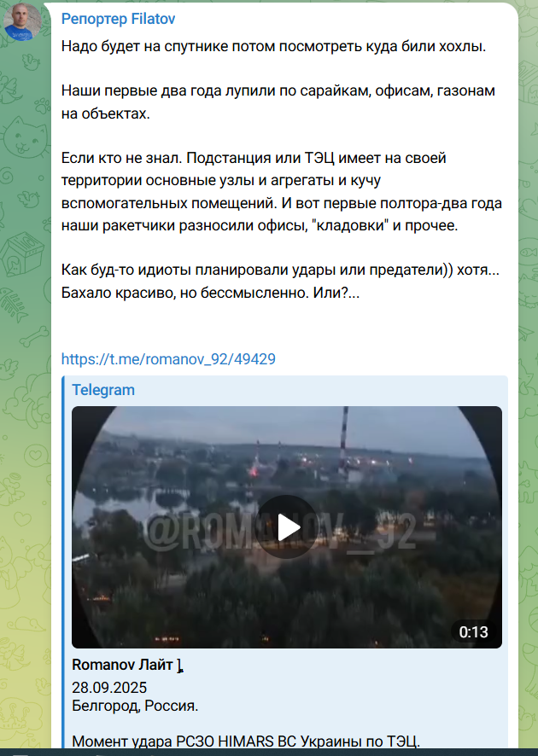Click line Бахало красиво, но бессмысленно

[210, 292]
